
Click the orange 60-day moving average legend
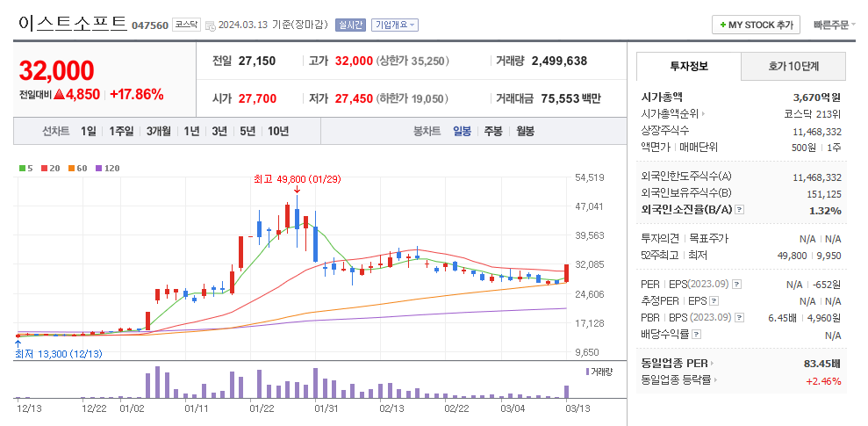(78, 168)
